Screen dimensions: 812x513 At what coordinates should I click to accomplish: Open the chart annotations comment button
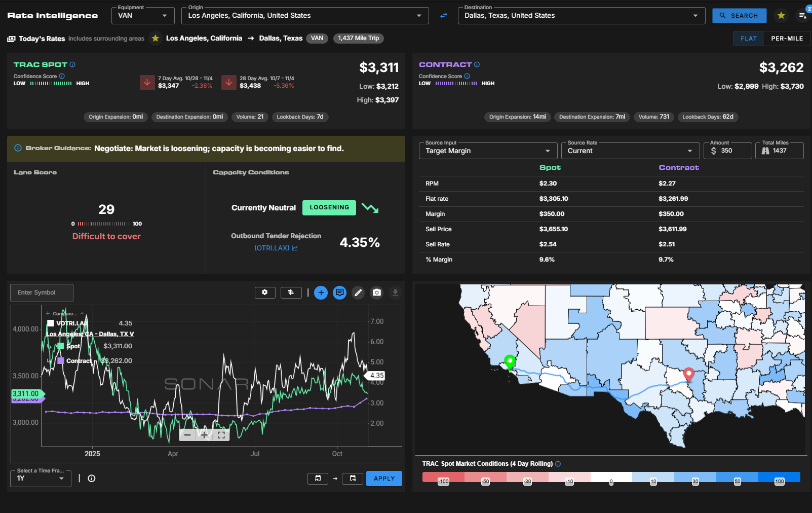(339, 292)
